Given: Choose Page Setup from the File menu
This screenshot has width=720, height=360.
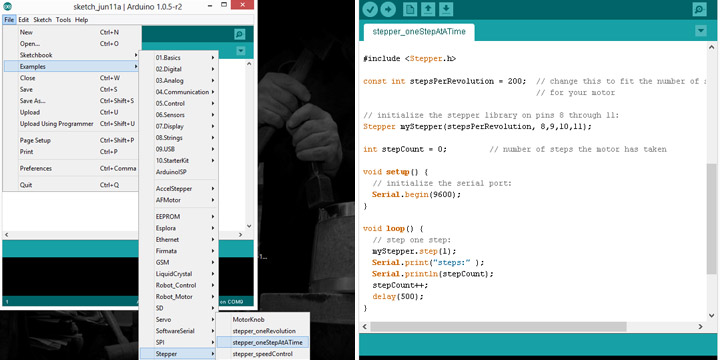Looking at the screenshot, I should pyautogui.click(x=71, y=141).
